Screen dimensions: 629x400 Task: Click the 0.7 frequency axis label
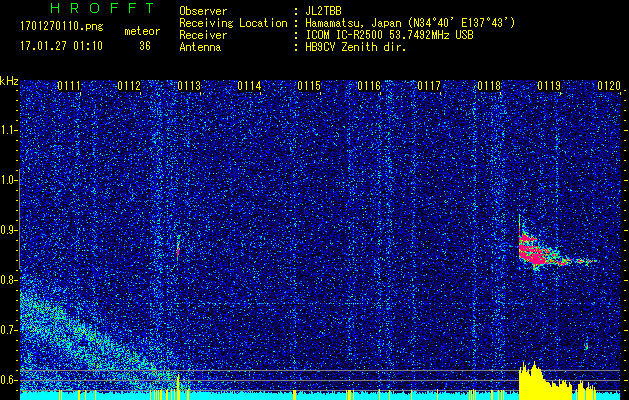9,329
